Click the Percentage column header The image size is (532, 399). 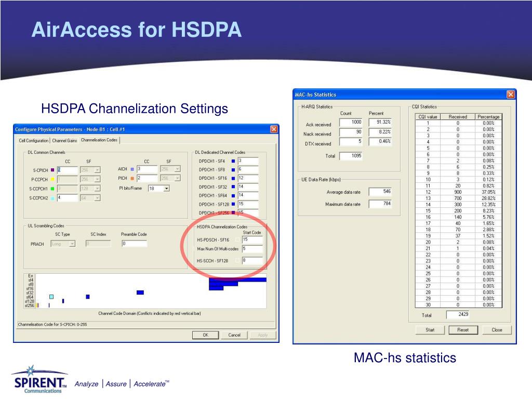488,117
